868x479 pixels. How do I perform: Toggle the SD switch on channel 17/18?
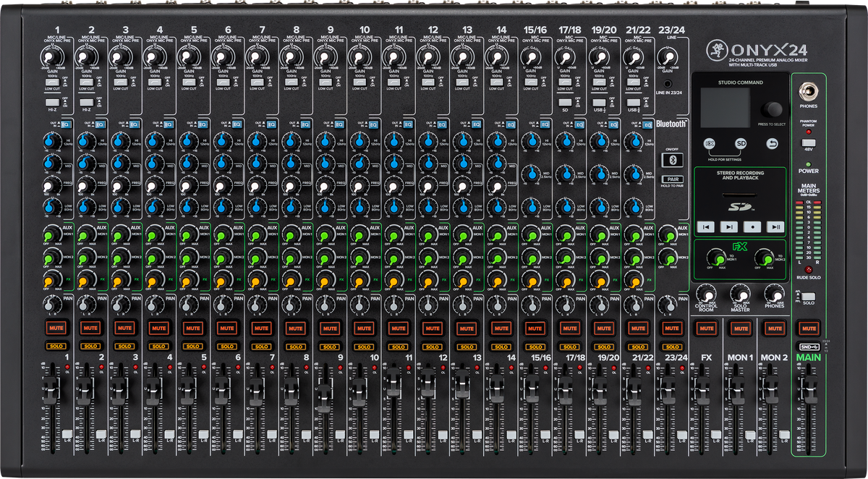(564, 103)
